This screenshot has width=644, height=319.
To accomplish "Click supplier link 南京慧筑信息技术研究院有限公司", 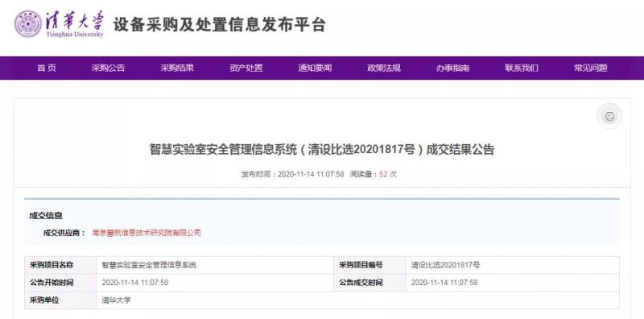I will [x=147, y=233].
